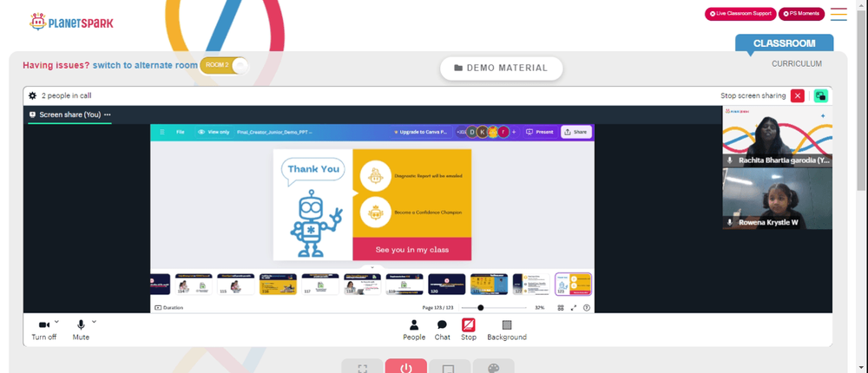The image size is (868, 373).
Task: Click fullscreen icon in bottom bar
Action: (x=363, y=367)
